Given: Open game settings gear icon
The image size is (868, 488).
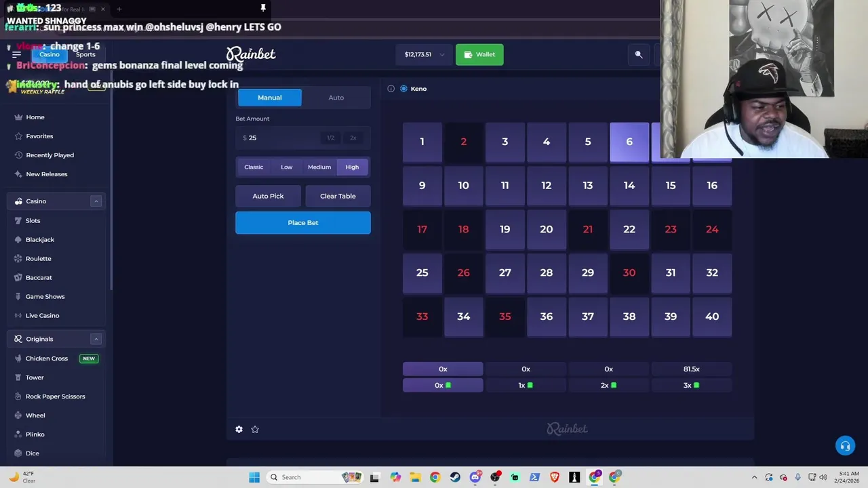Looking at the screenshot, I should coord(239,429).
